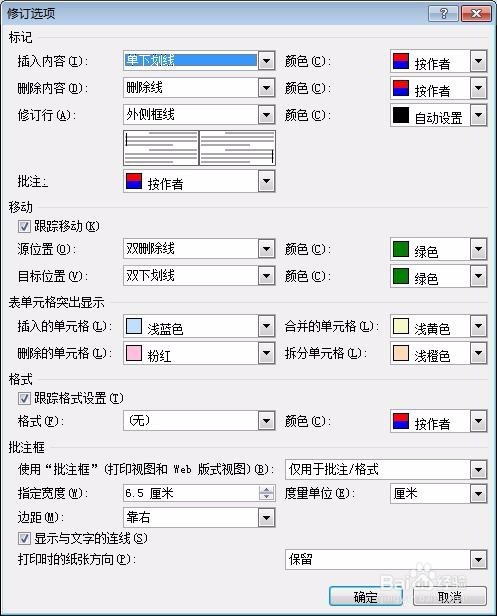The height and width of the screenshot is (616, 497).
Task: Open the 打印时的纸张方向 保留 dropdown
Action: (478, 559)
